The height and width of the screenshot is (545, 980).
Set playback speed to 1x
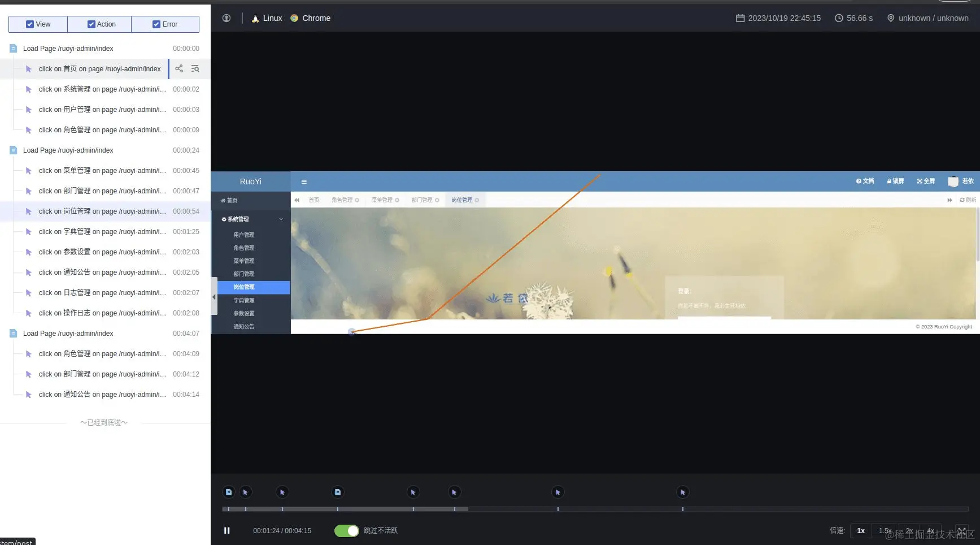coord(861,531)
